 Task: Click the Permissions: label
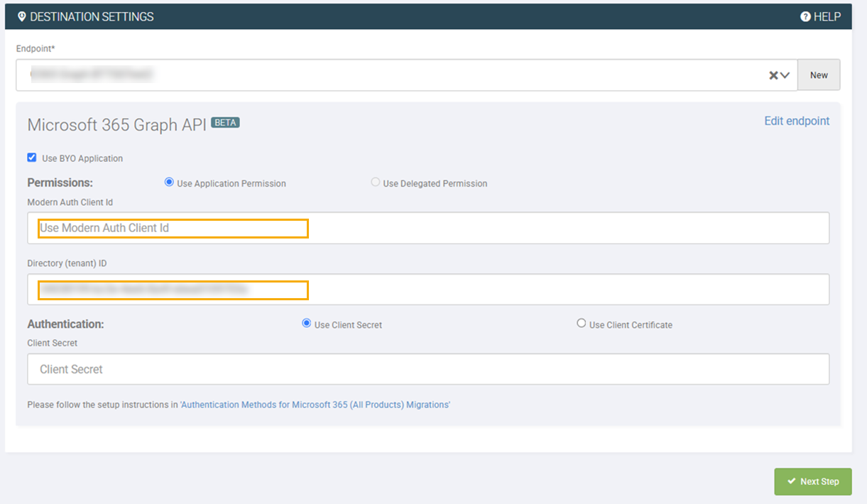(x=60, y=182)
